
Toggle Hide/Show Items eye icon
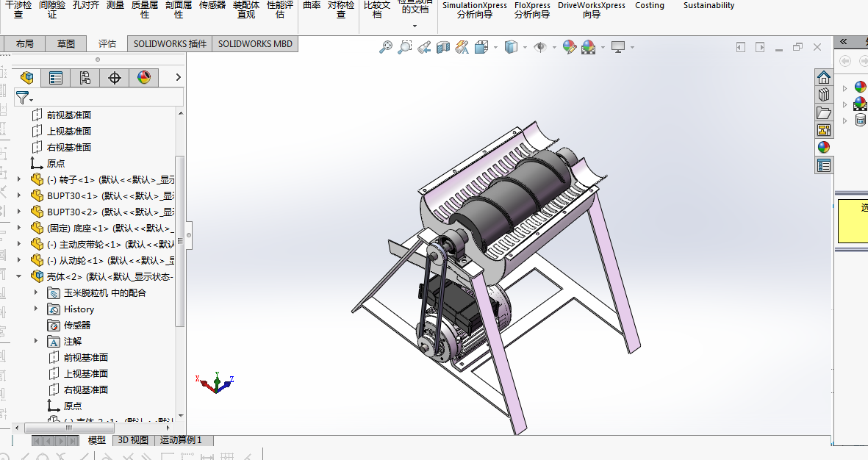click(x=539, y=47)
